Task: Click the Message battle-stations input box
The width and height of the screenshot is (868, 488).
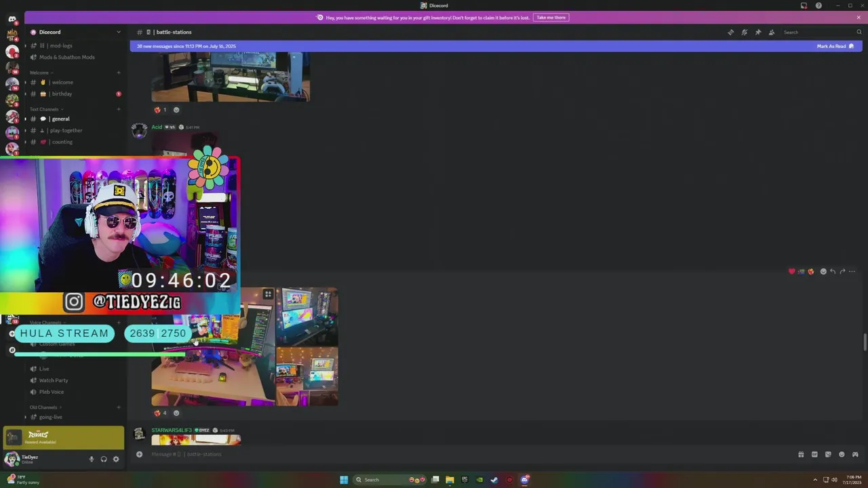Action: point(468,454)
